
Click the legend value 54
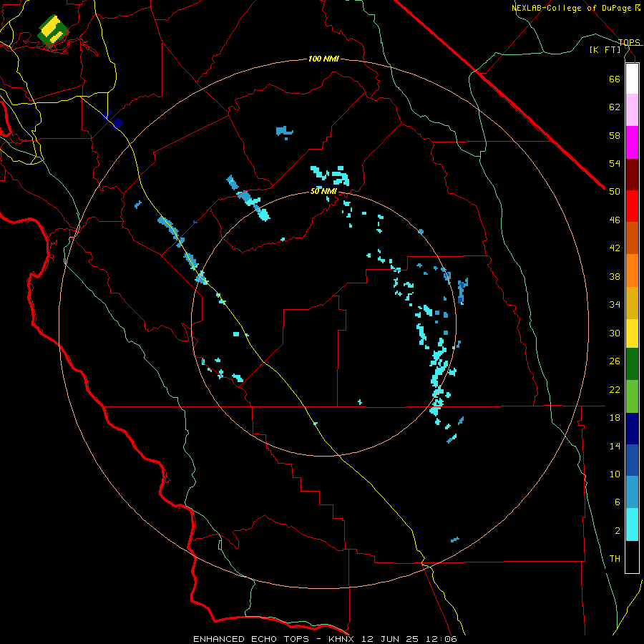[615, 163]
